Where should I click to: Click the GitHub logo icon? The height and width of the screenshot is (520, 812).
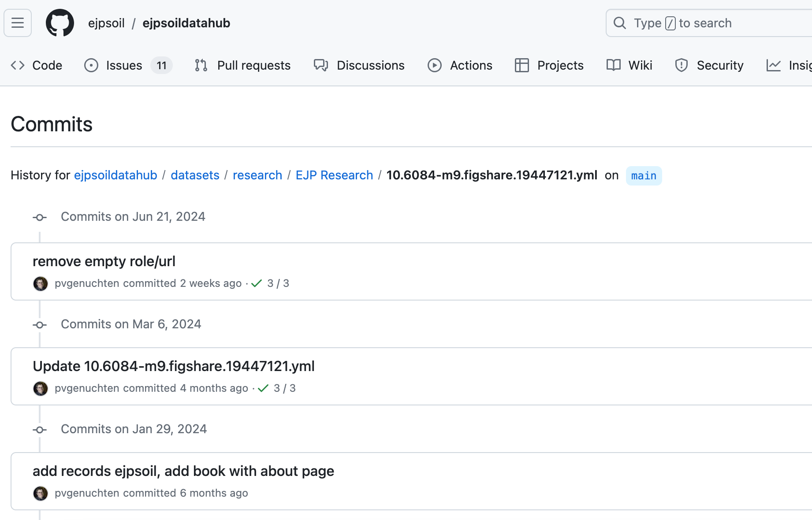point(60,23)
